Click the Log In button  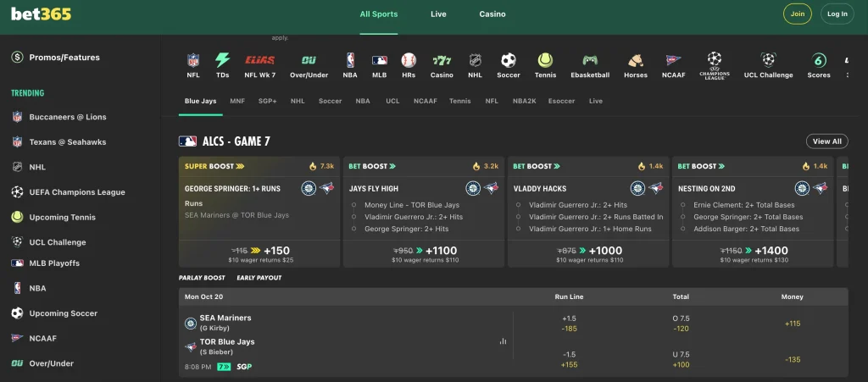point(837,14)
